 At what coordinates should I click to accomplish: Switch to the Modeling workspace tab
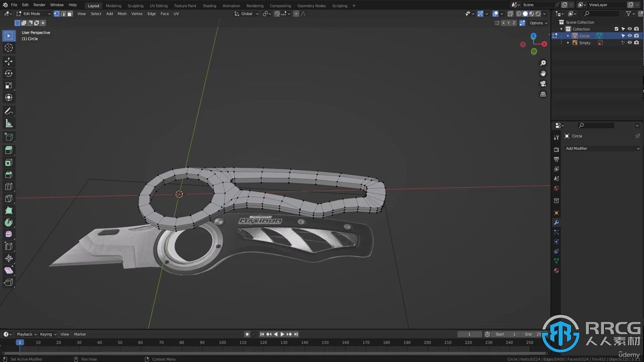(113, 6)
